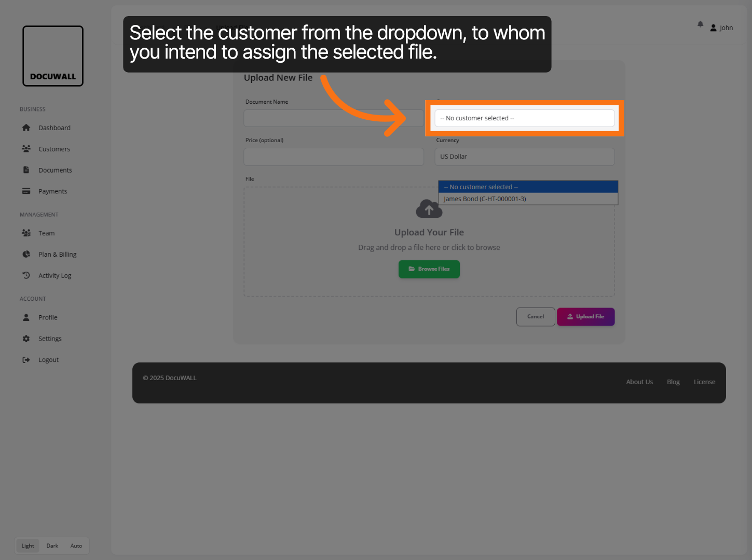Open Documents via the file icon
Screen dimensions: 752x560
pos(26,170)
